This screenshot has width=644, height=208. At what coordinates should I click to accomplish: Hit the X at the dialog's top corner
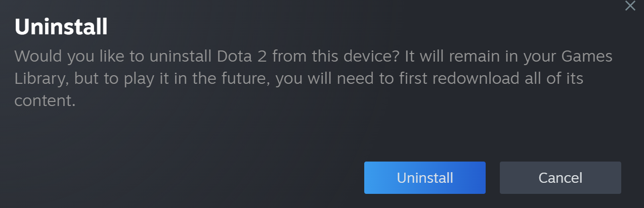click(630, 6)
